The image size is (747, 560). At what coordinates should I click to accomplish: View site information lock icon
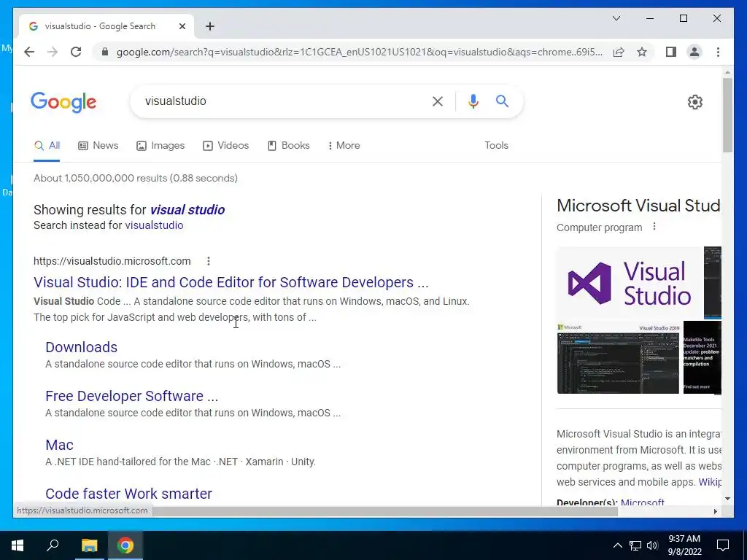pyautogui.click(x=105, y=52)
